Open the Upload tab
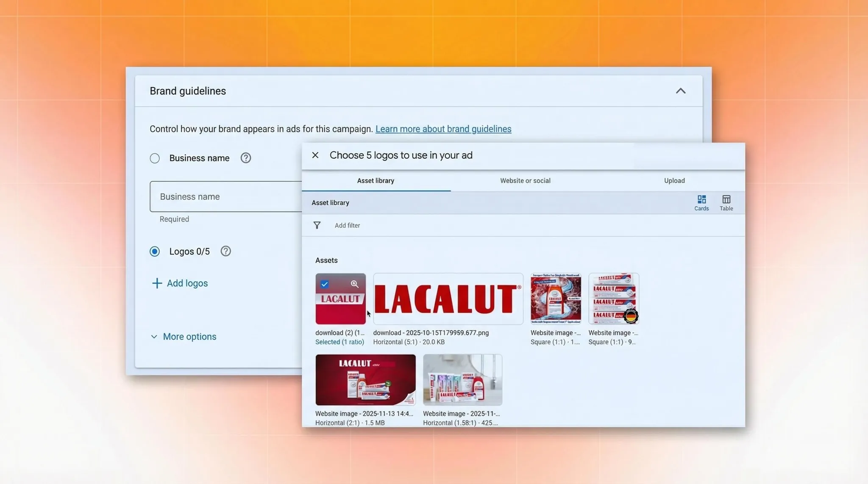The width and height of the screenshot is (868, 484). click(674, 181)
